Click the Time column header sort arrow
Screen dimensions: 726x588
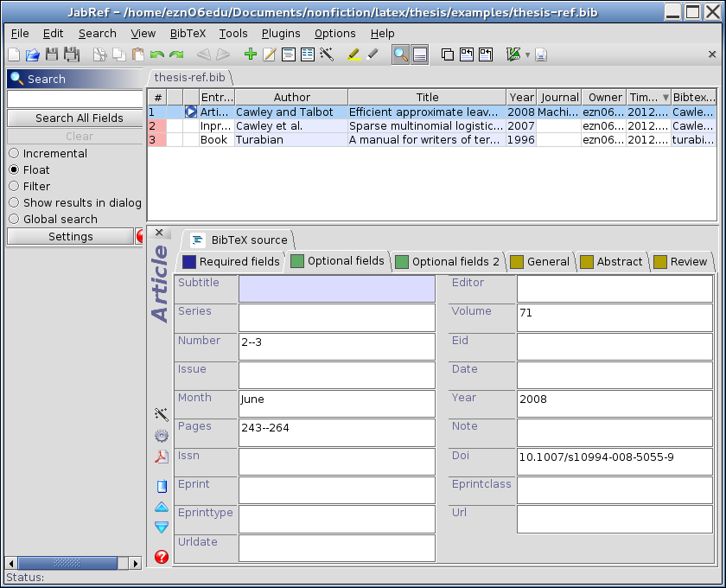665,98
